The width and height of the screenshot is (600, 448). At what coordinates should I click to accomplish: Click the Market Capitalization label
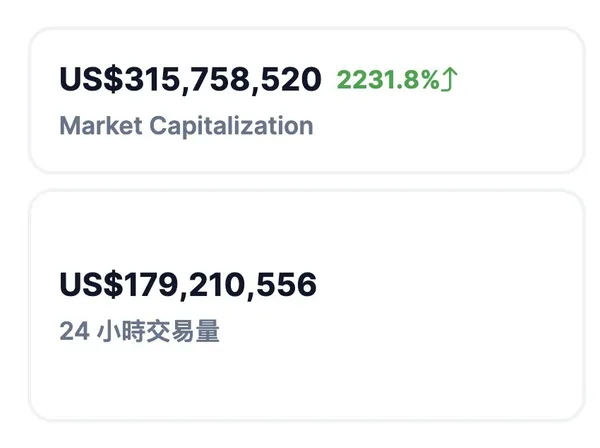(x=186, y=126)
